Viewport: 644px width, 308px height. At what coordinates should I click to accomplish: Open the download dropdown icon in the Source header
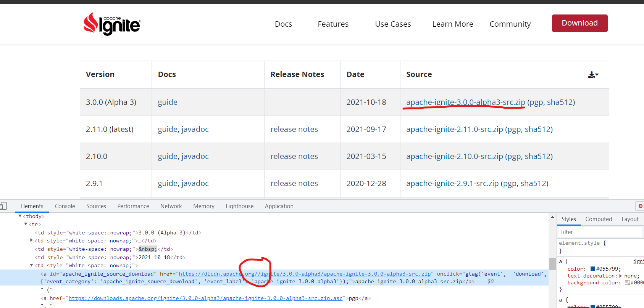[x=593, y=75]
